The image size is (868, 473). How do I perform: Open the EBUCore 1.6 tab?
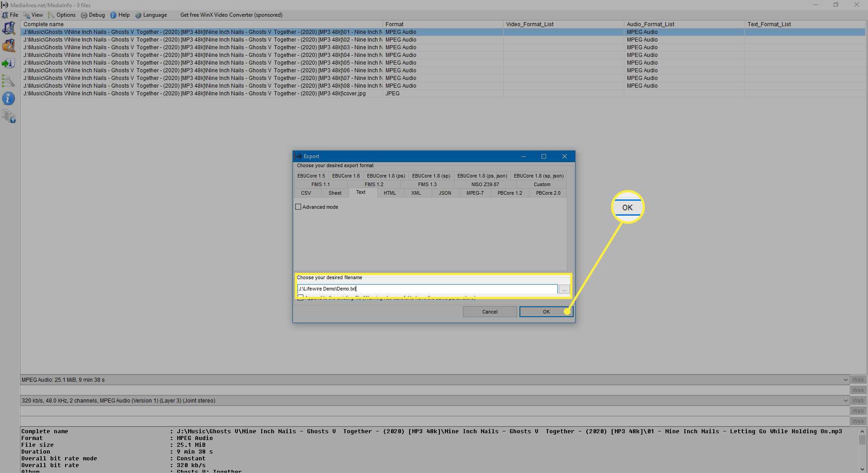346,176
